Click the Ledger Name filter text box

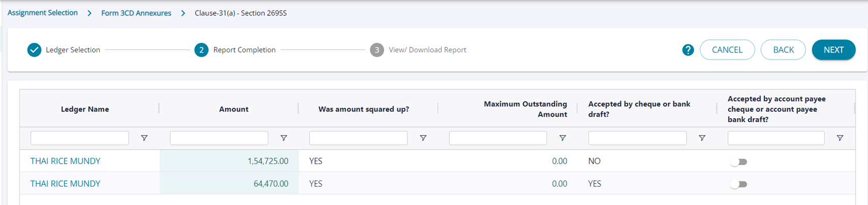coord(79,138)
